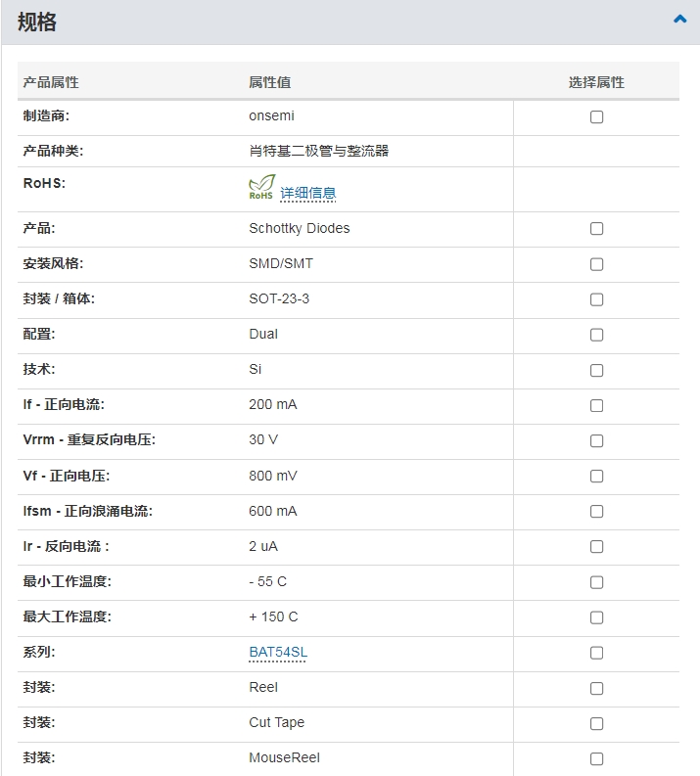Click the 产品属性 column header
The height and width of the screenshot is (776, 700).
coord(51,82)
